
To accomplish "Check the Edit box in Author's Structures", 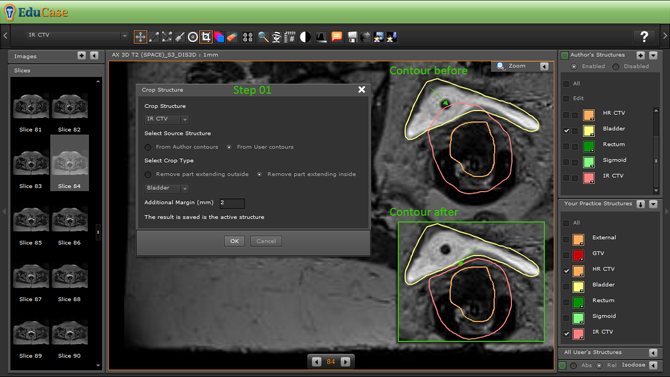I will pos(566,98).
